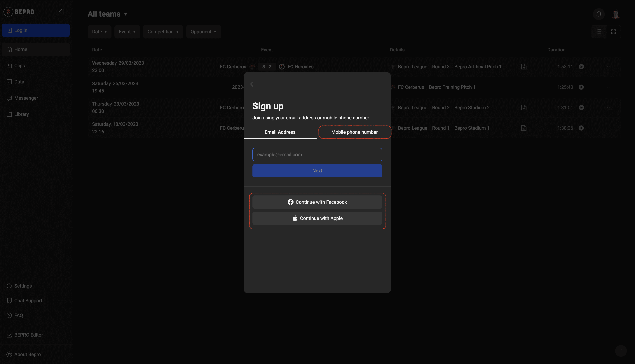Viewport: 635px width, 364px height.
Task: Switch to grid view layout
Action: click(613, 32)
